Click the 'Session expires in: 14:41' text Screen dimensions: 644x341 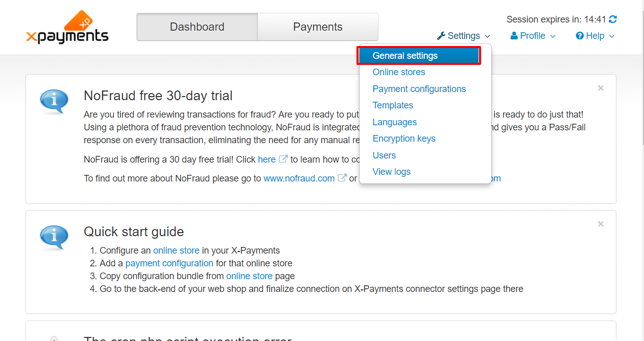556,19
